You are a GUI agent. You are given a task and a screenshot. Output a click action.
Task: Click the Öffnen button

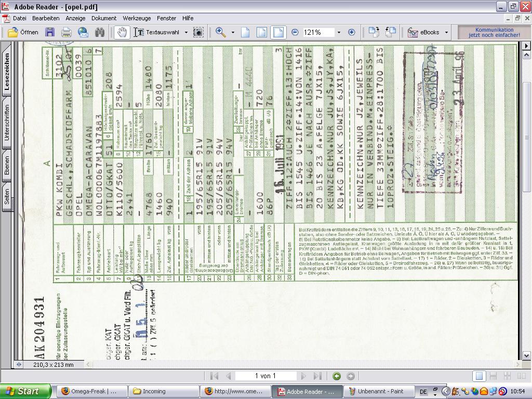(x=23, y=32)
